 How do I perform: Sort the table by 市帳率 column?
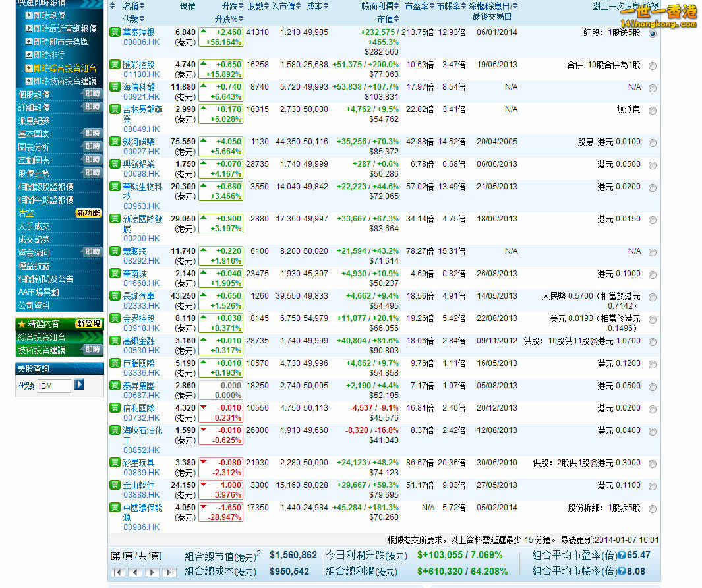click(452, 6)
